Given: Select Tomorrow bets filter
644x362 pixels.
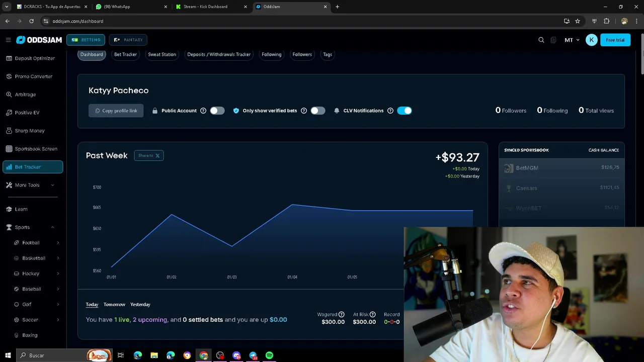Looking at the screenshot, I should tap(114, 304).
